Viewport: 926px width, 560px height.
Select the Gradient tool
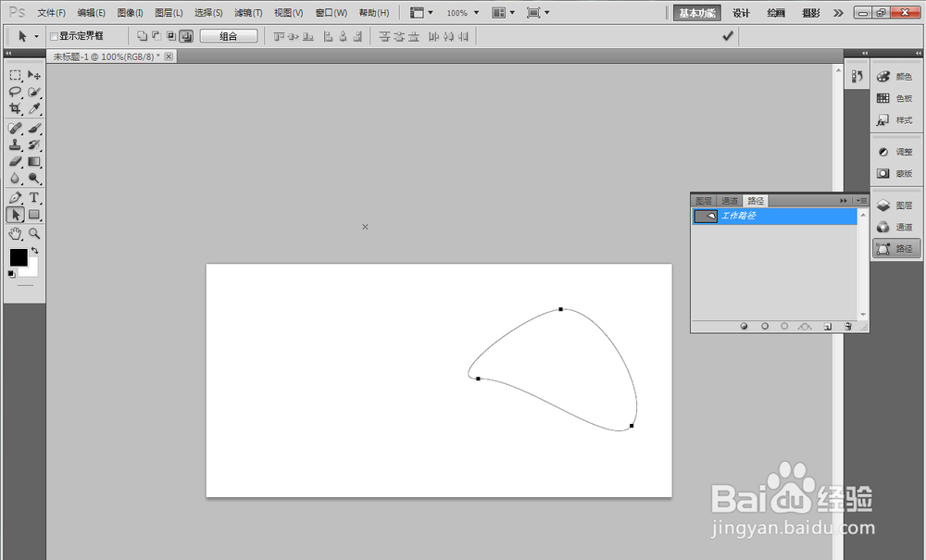pyautogui.click(x=34, y=161)
